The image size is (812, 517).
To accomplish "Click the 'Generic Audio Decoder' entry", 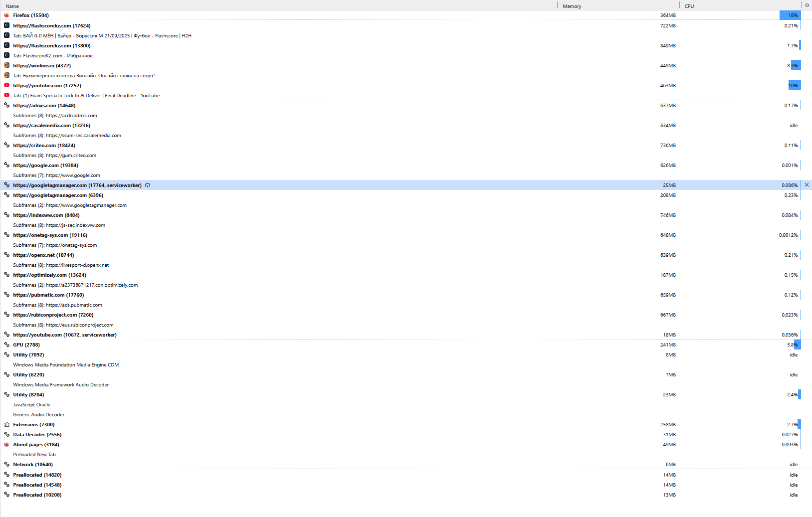I will 38,414.
